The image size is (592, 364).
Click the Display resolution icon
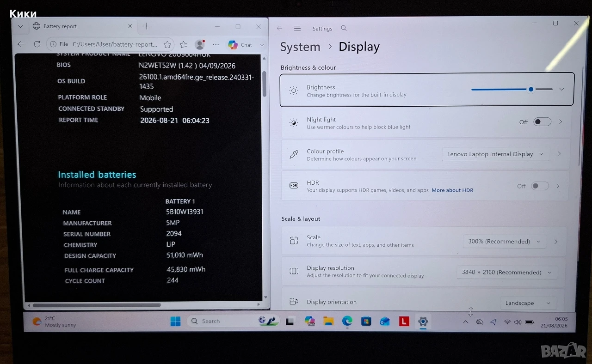click(294, 271)
